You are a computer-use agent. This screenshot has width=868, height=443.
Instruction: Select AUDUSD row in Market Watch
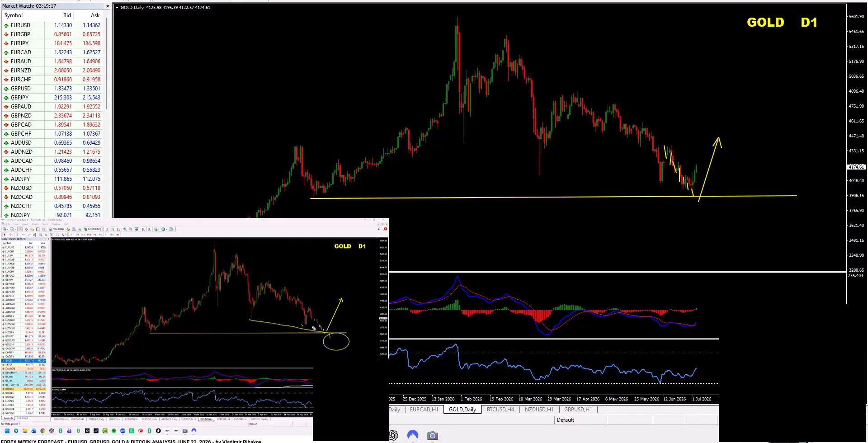tap(52, 143)
